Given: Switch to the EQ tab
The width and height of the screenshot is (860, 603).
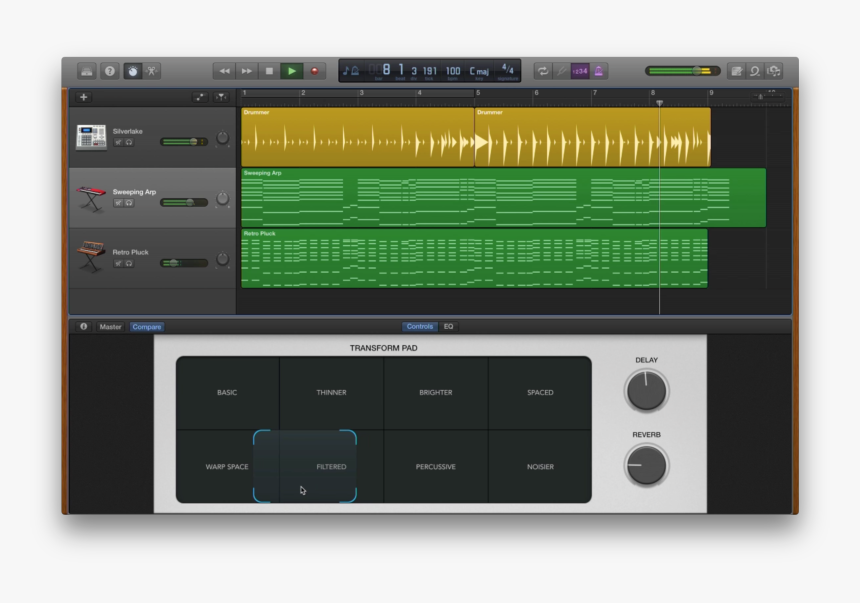Looking at the screenshot, I should pos(449,326).
